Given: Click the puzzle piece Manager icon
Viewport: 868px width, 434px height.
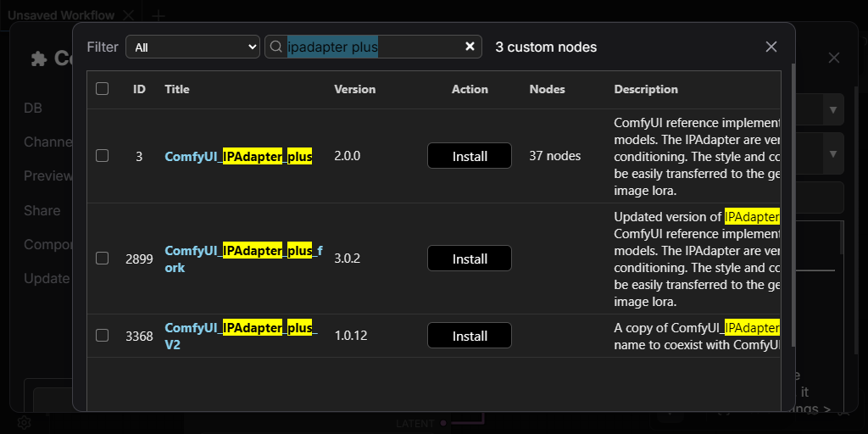Looking at the screenshot, I should click(x=39, y=58).
